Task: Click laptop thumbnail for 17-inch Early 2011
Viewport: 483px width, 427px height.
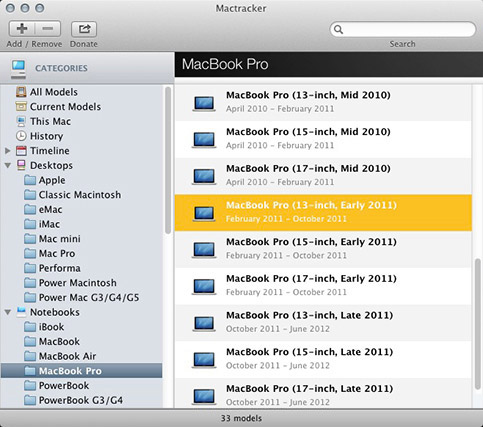Action: [204, 287]
